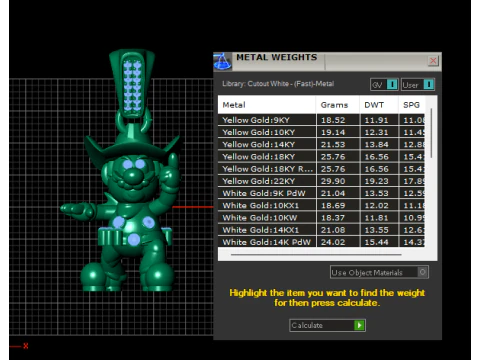Click the DWT column header
Image resolution: width=480 pixels, height=360 pixels.
click(379, 105)
